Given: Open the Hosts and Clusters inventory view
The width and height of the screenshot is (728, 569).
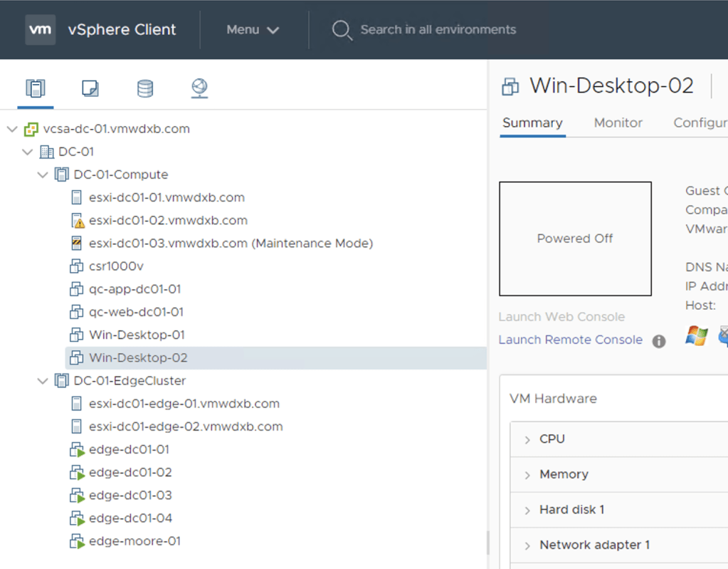Looking at the screenshot, I should coord(36,88).
